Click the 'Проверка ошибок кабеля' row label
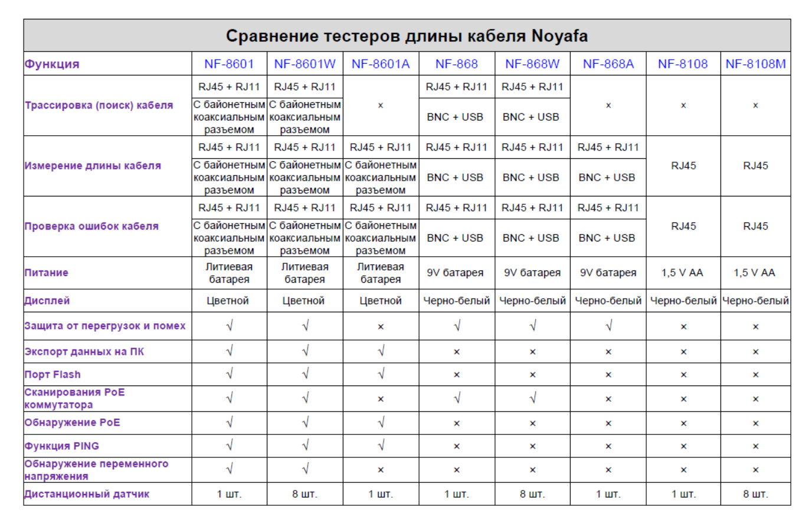 (x=91, y=226)
